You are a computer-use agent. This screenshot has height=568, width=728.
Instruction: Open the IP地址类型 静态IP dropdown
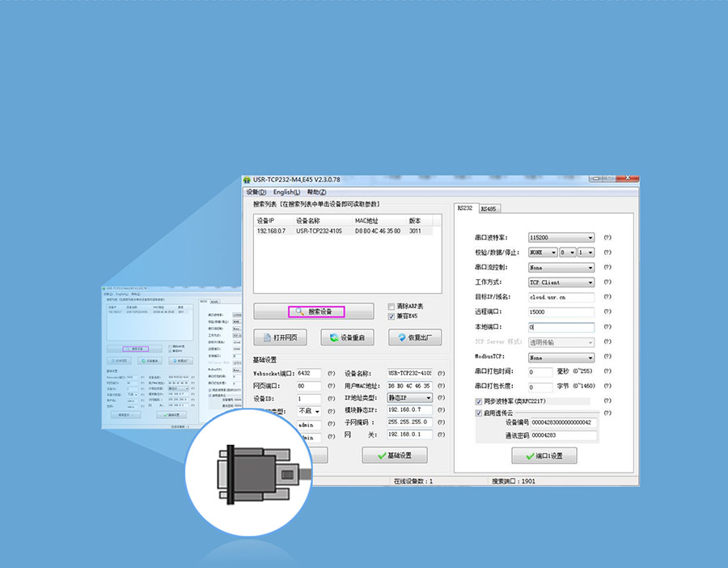pyautogui.click(x=410, y=398)
